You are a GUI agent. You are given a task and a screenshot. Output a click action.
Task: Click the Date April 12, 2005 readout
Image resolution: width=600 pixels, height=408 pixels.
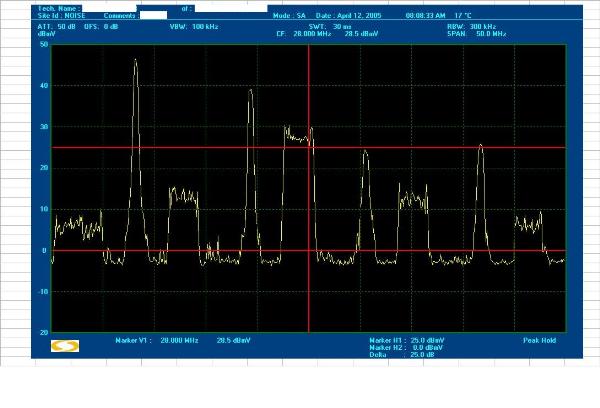point(351,16)
